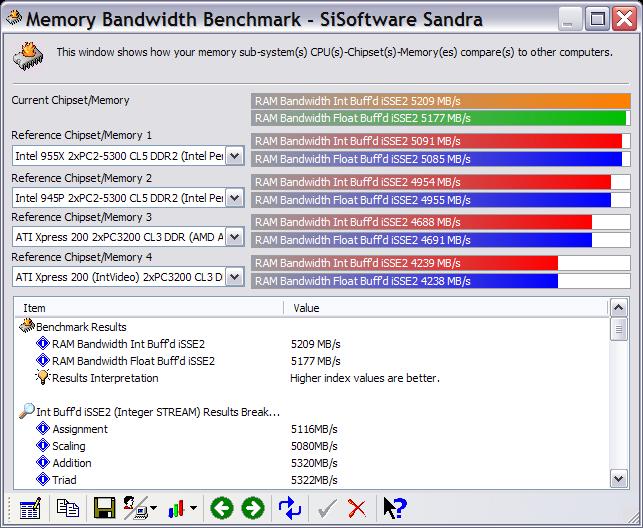Viewport: 643px width, 528px height.
Task: Minimize the Sandra benchmark window
Action: (570, 19)
